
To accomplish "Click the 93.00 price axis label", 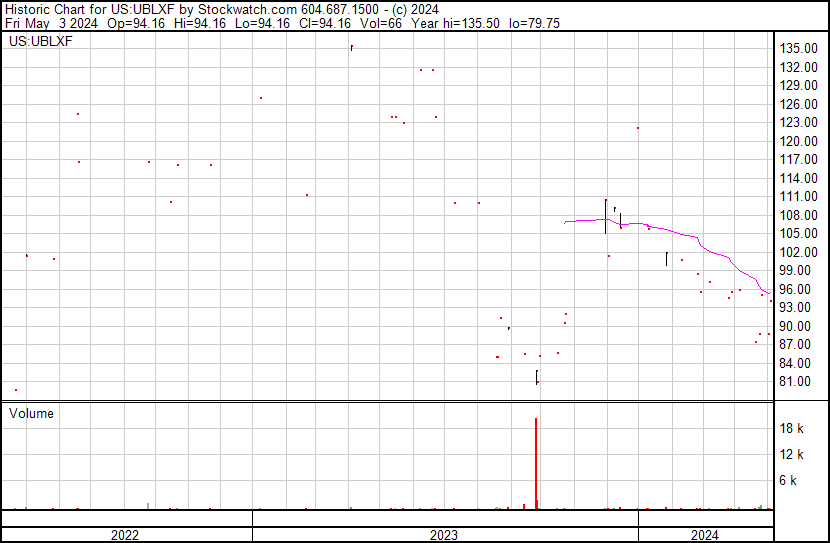I will [x=795, y=307].
